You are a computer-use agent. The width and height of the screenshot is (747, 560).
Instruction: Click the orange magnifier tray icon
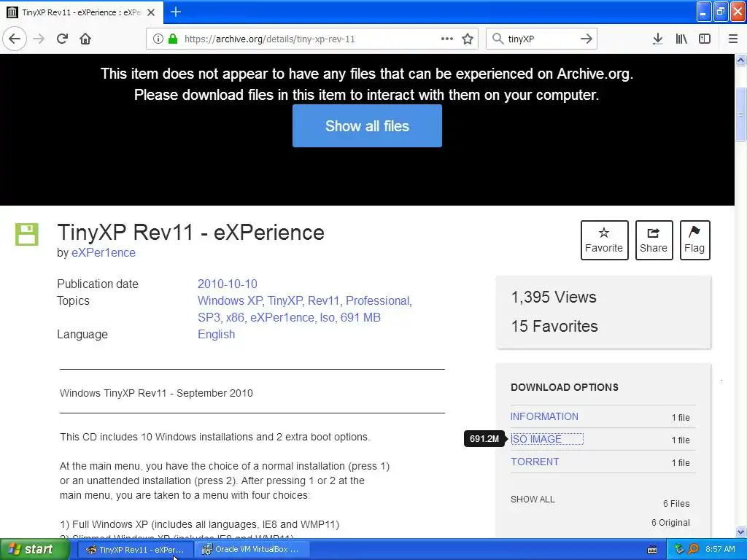point(693,549)
